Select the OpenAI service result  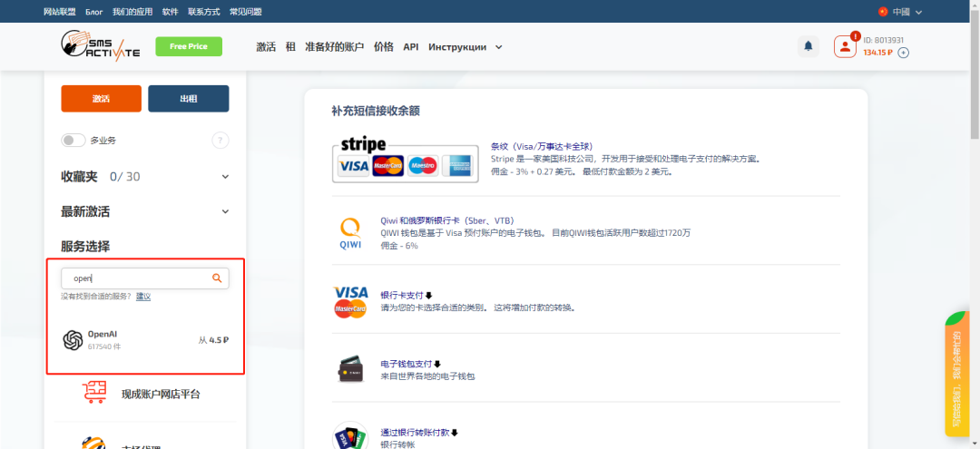pos(145,340)
